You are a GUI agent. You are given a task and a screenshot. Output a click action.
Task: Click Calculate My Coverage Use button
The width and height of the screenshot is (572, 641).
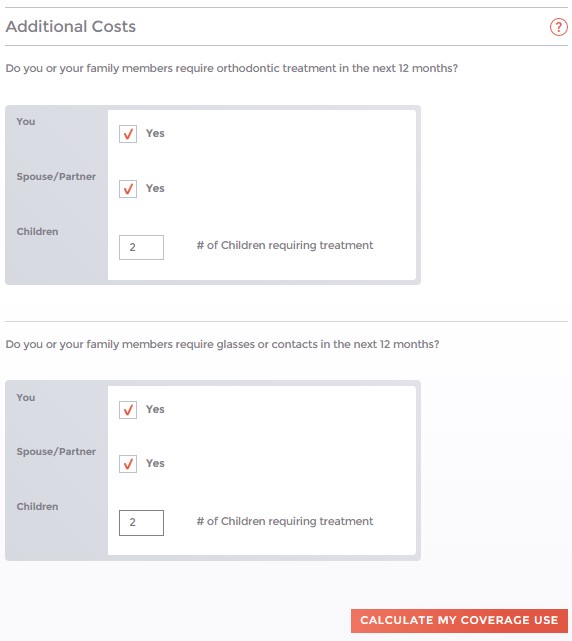click(459, 621)
